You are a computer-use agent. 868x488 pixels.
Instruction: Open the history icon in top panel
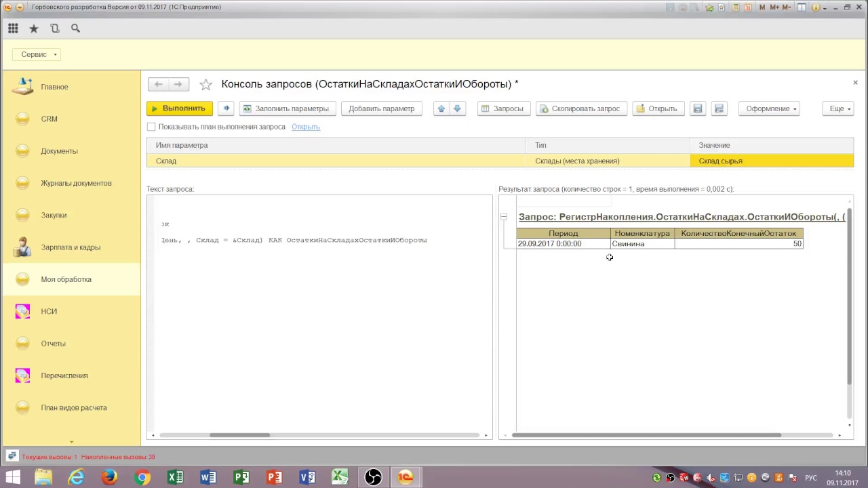[x=55, y=28]
